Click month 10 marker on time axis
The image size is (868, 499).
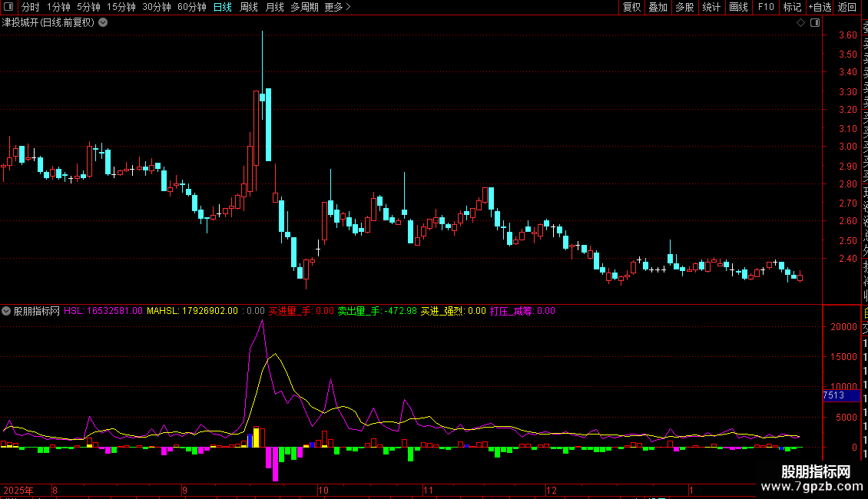coord(323,490)
